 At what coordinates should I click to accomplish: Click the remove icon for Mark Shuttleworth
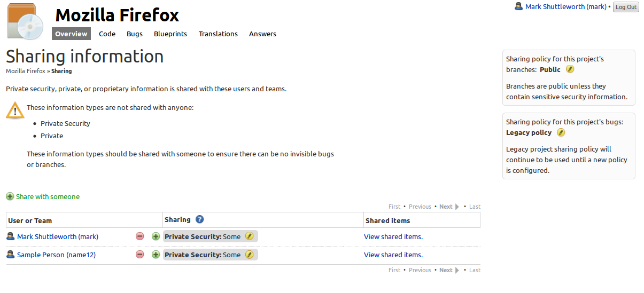point(139,236)
